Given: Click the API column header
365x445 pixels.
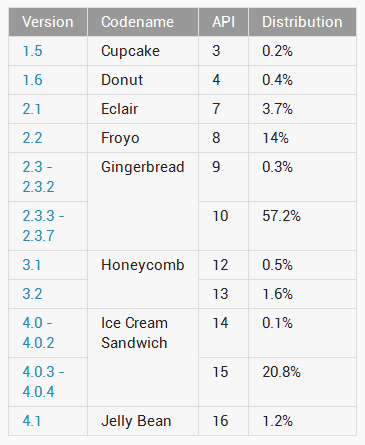Looking at the screenshot, I should click(224, 22).
